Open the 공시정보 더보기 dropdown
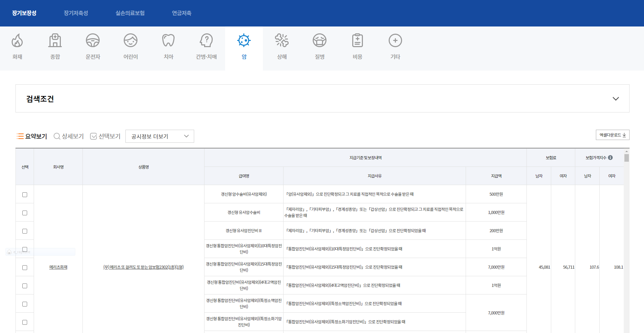The image size is (644, 333). tap(159, 136)
